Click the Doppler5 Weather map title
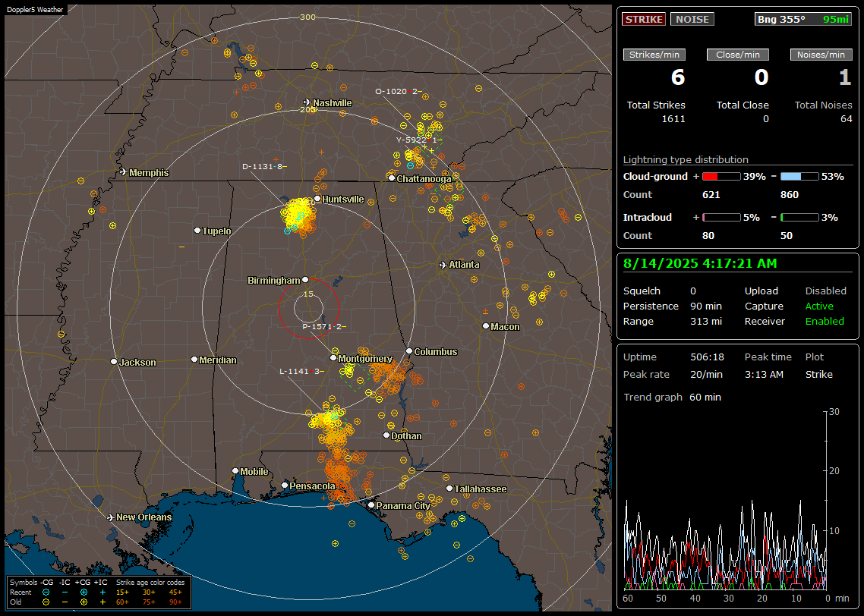Viewport: 864px width, 616px height. 35,10
